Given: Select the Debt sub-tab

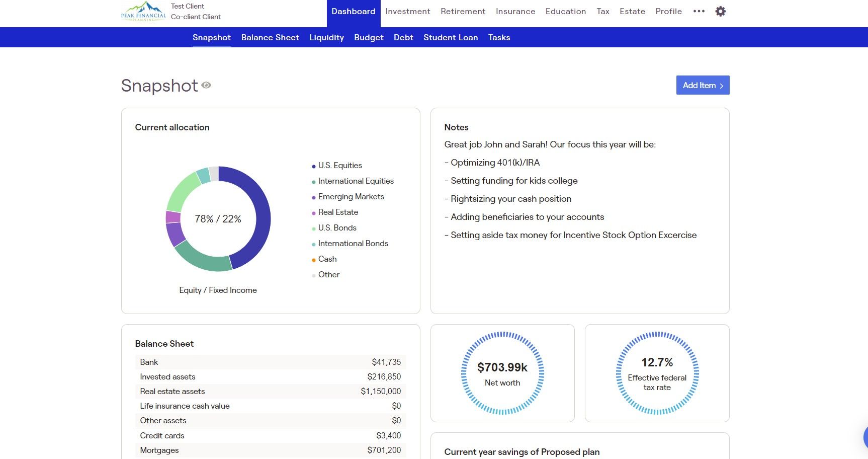Looking at the screenshot, I should 403,38.
